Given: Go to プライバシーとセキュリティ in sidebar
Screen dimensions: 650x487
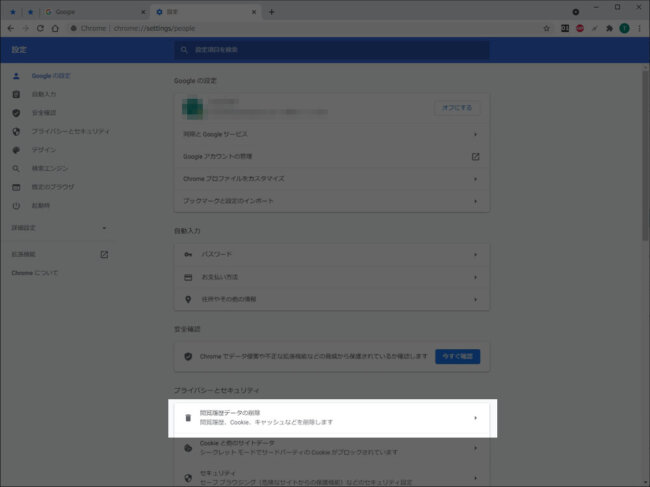Looking at the screenshot, I should 71,131.
